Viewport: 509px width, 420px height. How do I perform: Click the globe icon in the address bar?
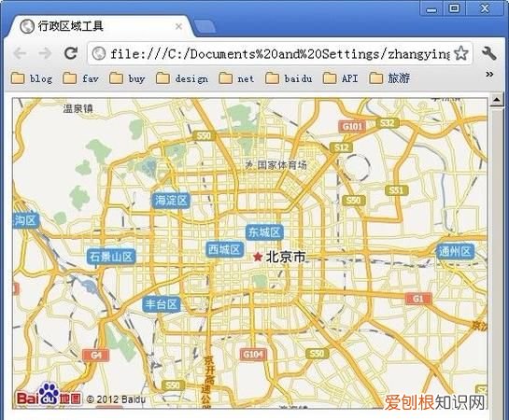pos(99,53)
